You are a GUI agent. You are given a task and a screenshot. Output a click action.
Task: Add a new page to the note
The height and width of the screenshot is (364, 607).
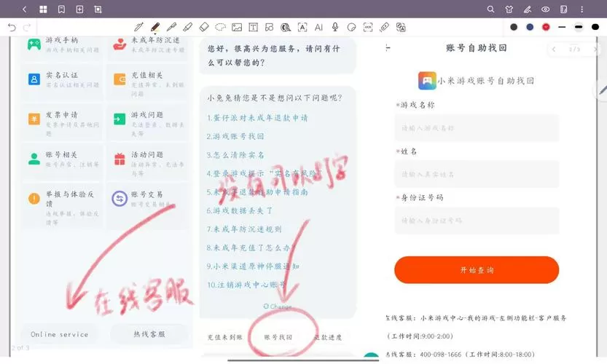[x=79, y=9]
